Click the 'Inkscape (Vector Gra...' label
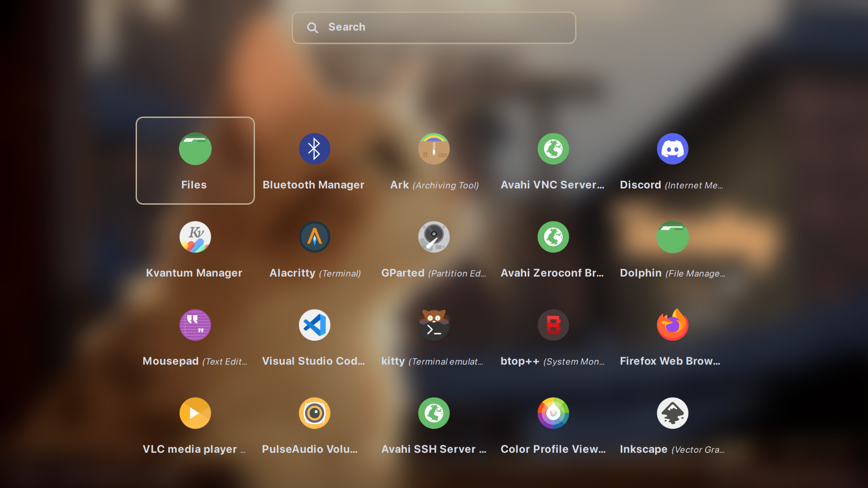 (x=672, y=449)
